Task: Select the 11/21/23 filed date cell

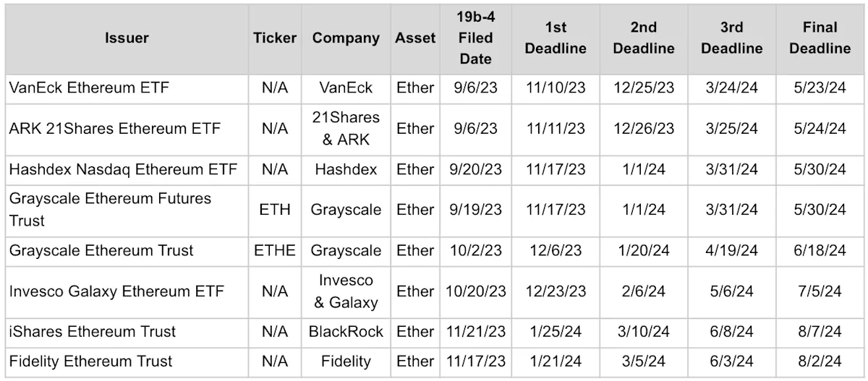Action: click(x=476, y=331)
